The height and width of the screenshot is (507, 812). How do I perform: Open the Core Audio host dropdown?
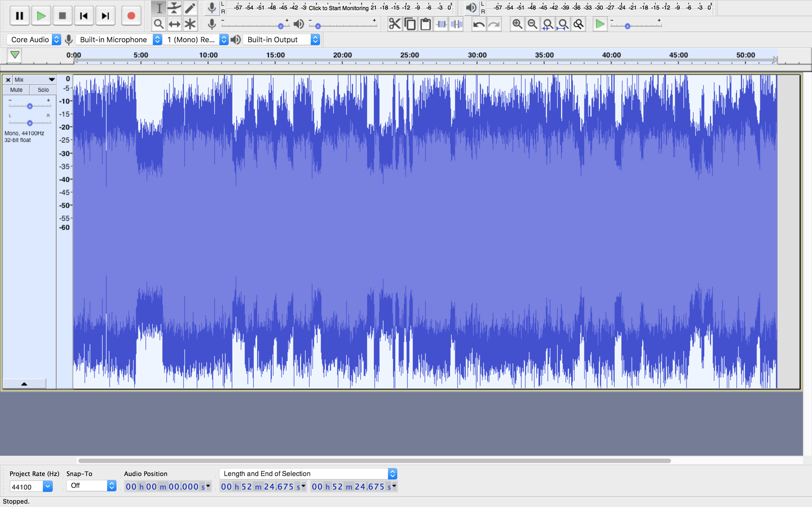[34, 39]
